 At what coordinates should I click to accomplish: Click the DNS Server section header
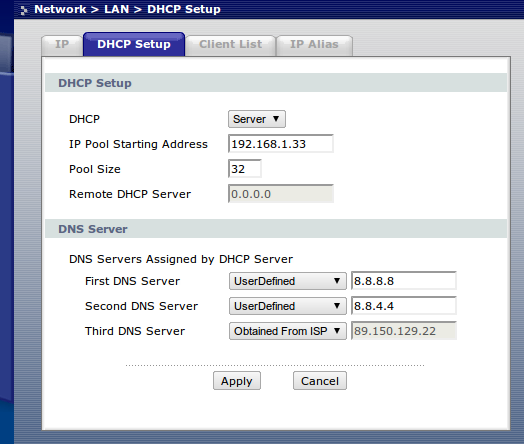(276, 229)
